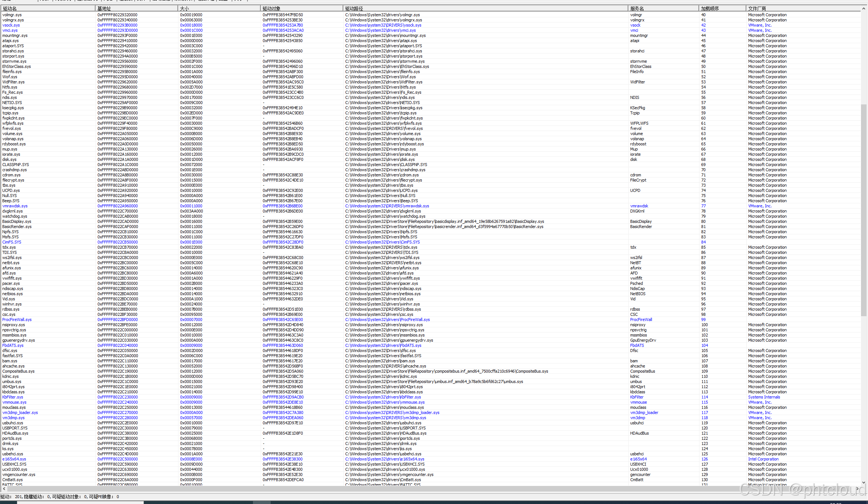This screenshot has width=868, height=504.
Task: Select the ProcFireWall.sys driver entry
Action: tap(17, 320)
